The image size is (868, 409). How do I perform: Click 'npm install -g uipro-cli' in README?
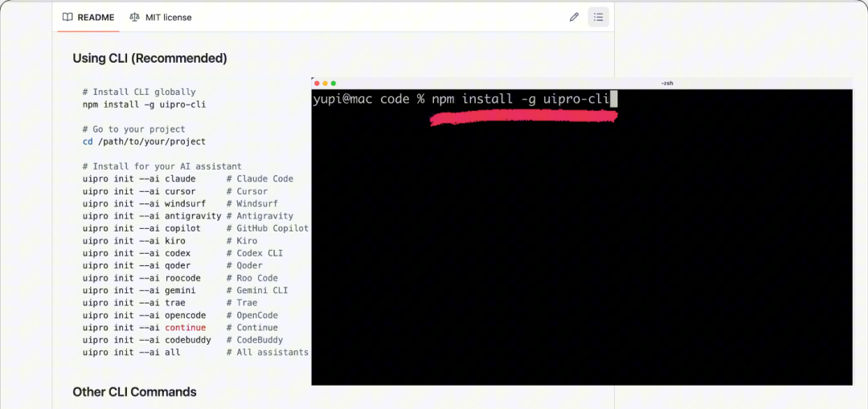click(x=144, y=104)
